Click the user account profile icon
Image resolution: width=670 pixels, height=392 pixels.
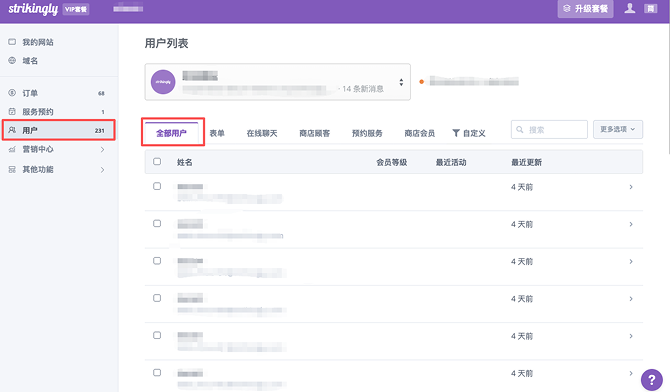pyautogui.click(x=629, y=8)
